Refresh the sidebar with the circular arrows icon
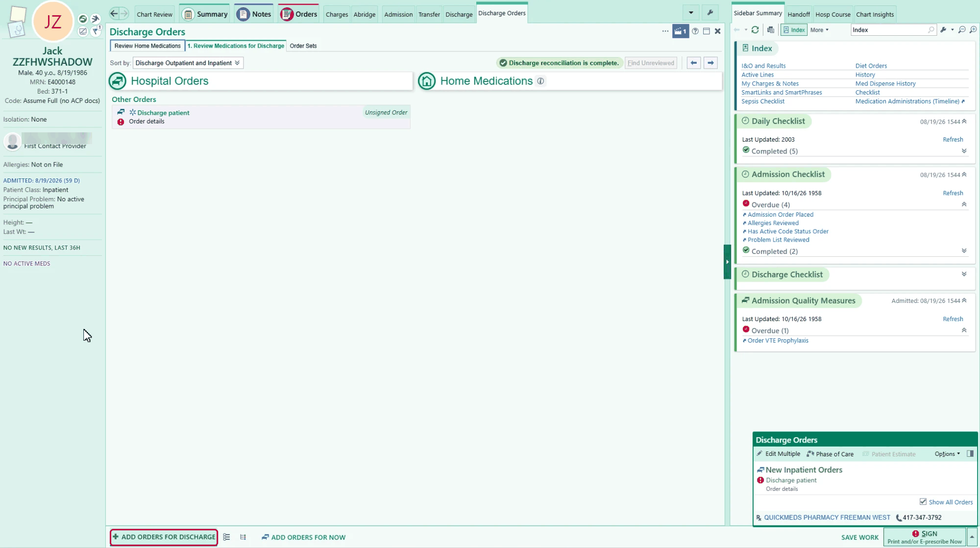 pyautogui.click(x=755, y=30)
